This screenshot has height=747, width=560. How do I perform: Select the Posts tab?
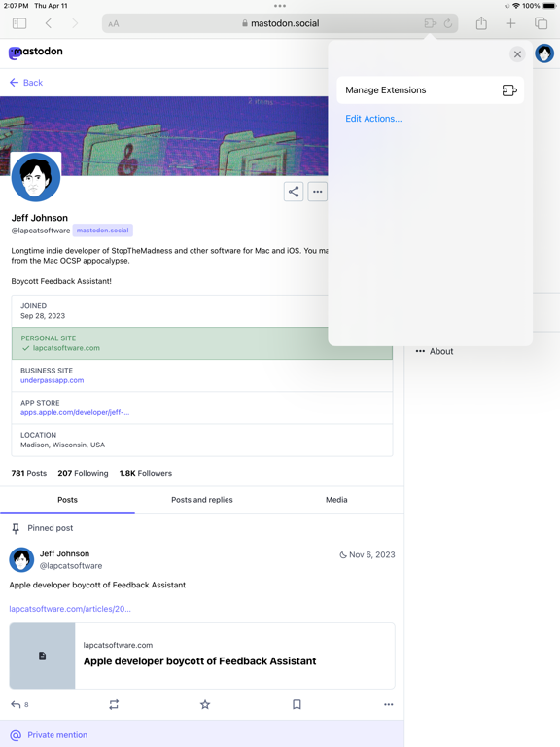(x=67, y=500)
